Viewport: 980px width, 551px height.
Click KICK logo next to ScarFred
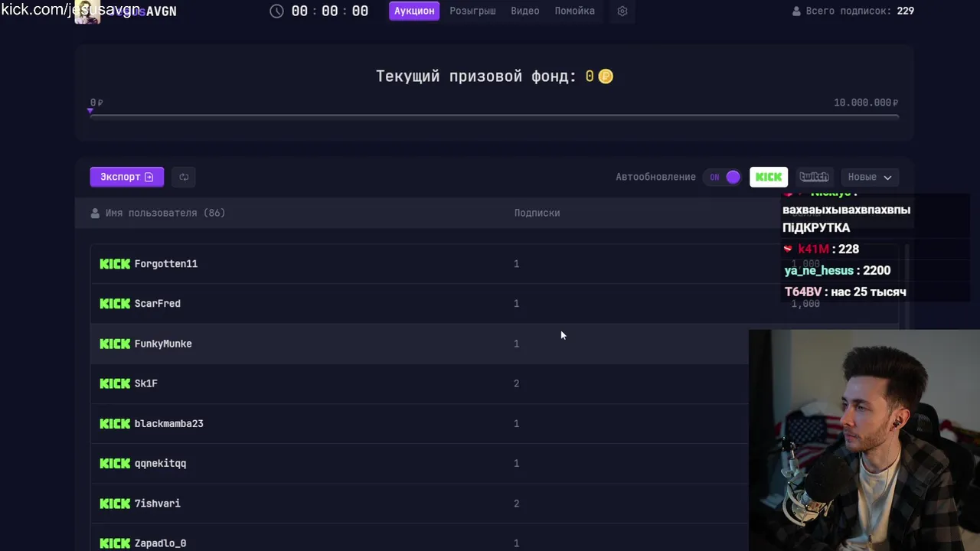pos(115,304)
